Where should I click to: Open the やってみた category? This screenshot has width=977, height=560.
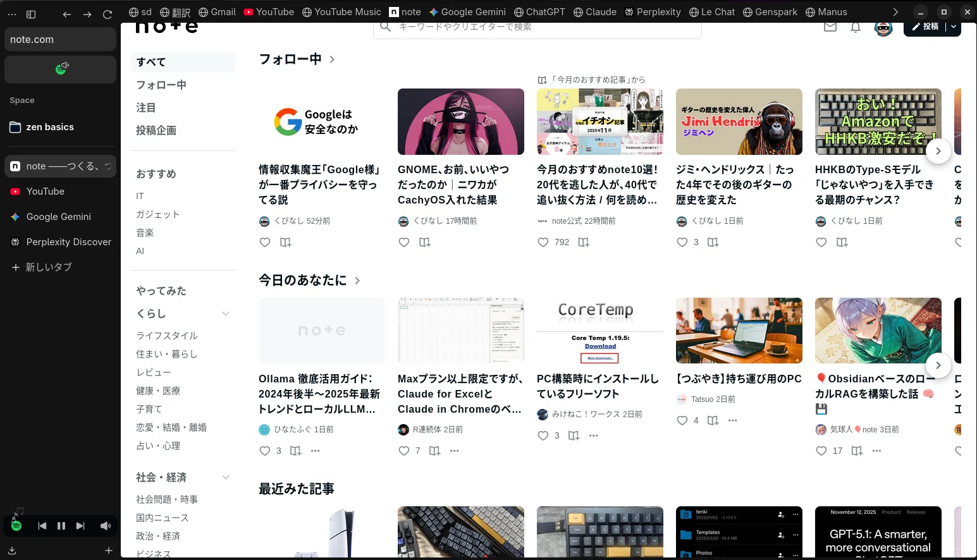pyautogui.click(x=161, y=291)
